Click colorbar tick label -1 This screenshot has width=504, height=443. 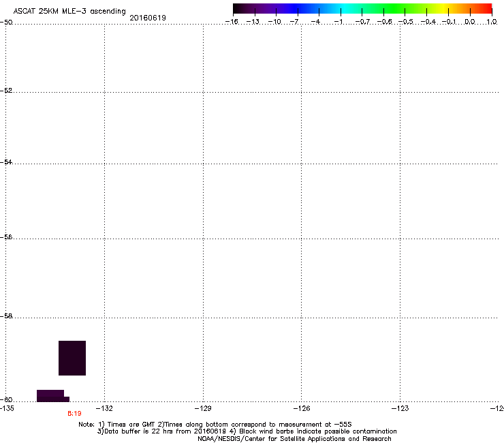click(x=338, y=22)
